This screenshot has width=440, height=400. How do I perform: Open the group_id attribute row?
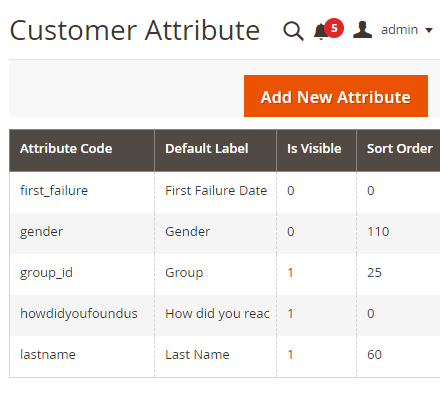[225, 274]
